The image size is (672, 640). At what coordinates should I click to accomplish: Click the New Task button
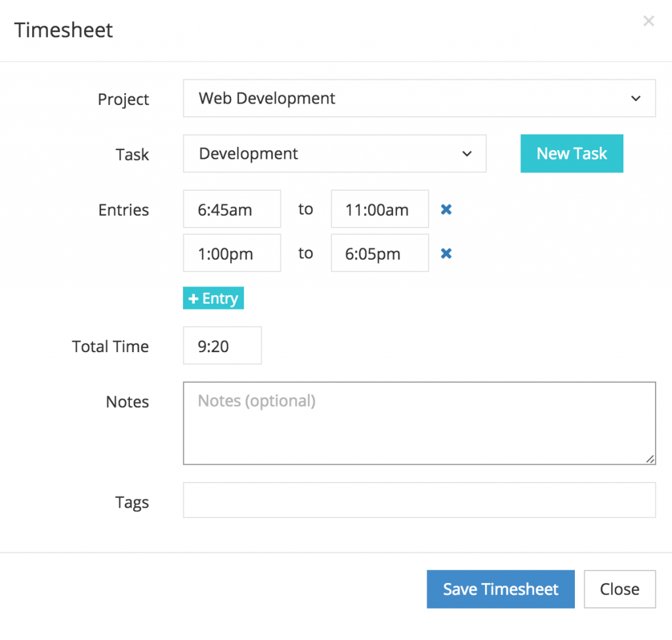[x=572, y=153]
